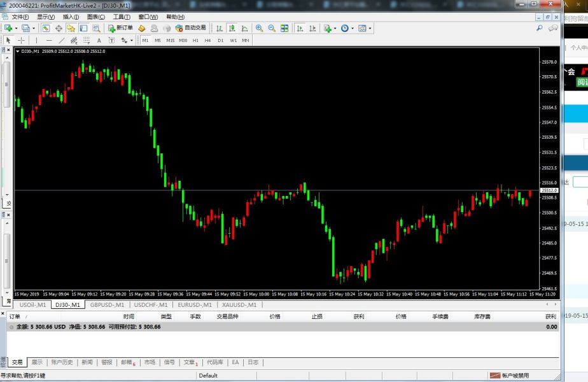Expand the periodicity clock dropdown
The height and width of the screenshot is (382, 588).
coord(353,28)
